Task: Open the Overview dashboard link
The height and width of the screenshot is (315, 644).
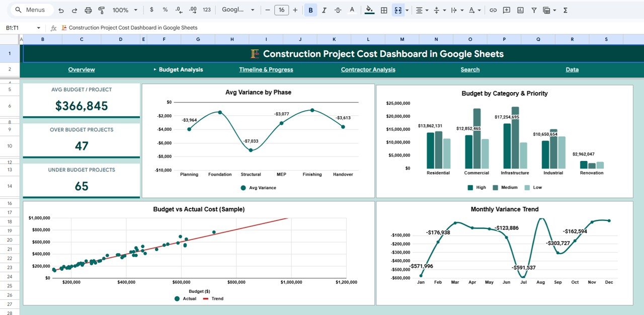Action: pos(82,69)
